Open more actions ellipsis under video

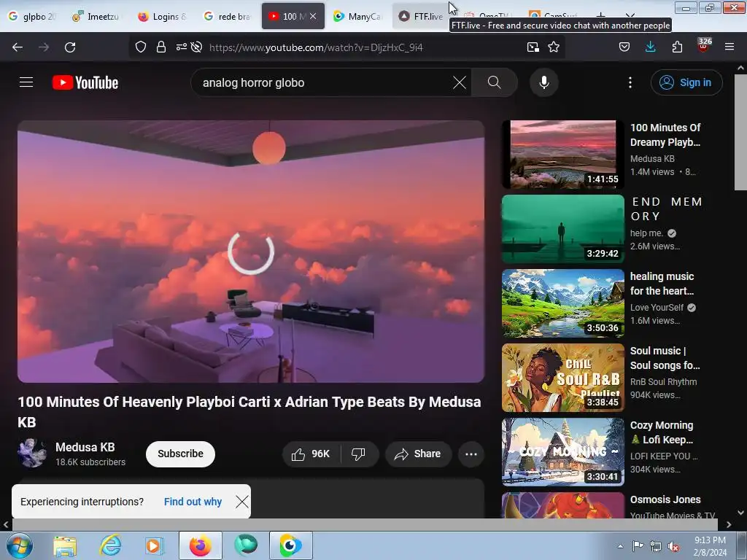pos(471,454)
